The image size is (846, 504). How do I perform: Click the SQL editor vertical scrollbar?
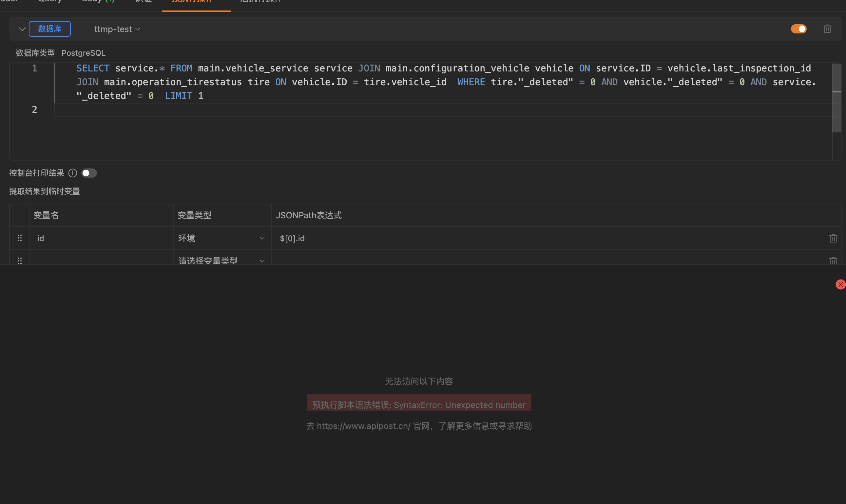(836, 98)
